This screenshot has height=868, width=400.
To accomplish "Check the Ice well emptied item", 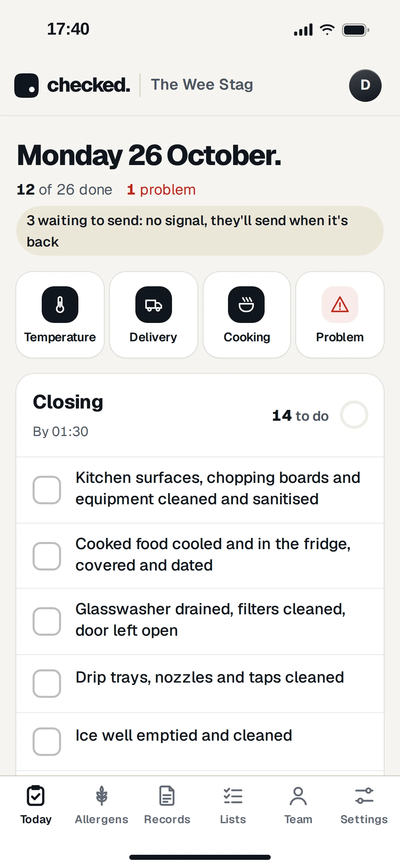I will 47,741.
